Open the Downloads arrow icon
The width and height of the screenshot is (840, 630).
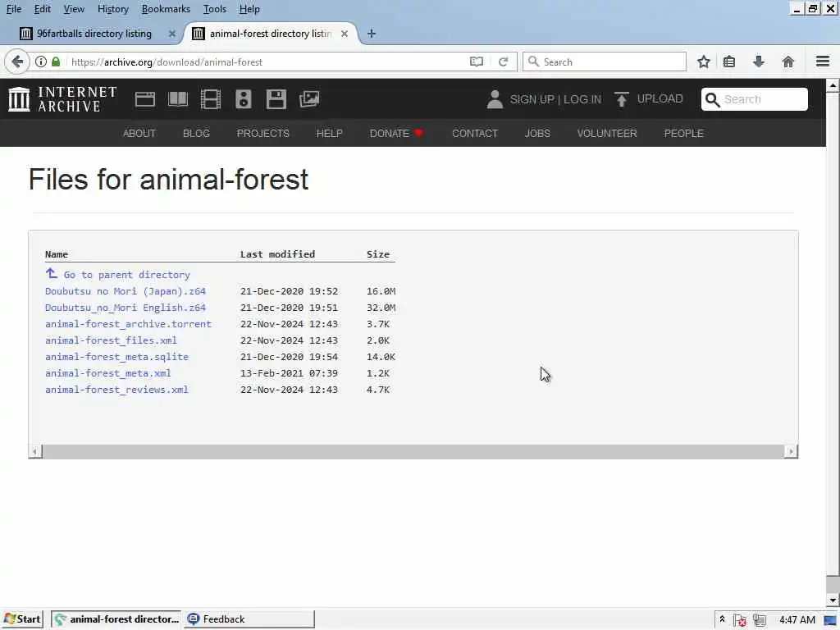758,62
